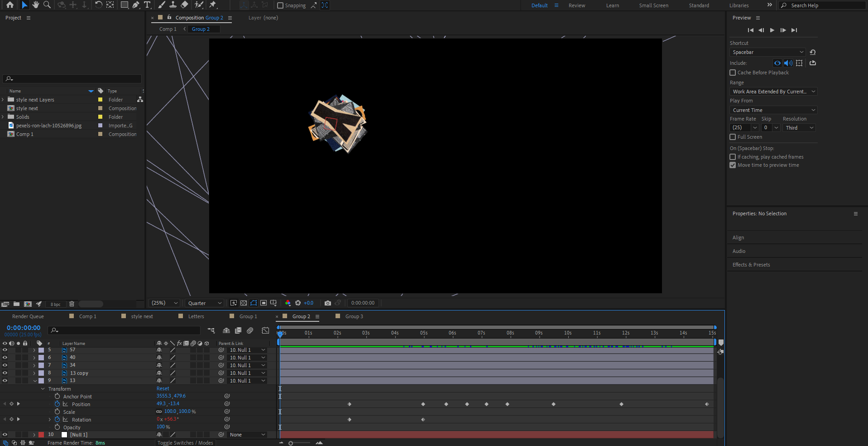
Task: Enable Frame Blending for all layers icon
Action: click(238, 330)
